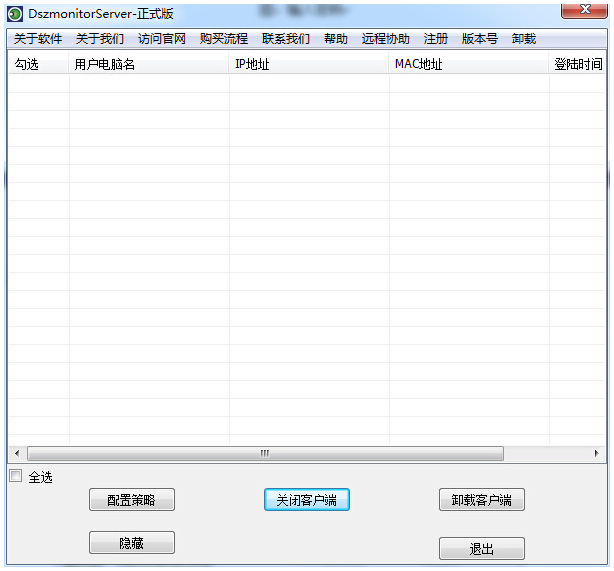Click the 配置策略 button
This screenshot has width=614, height=571.
click(x=132, y=500)
